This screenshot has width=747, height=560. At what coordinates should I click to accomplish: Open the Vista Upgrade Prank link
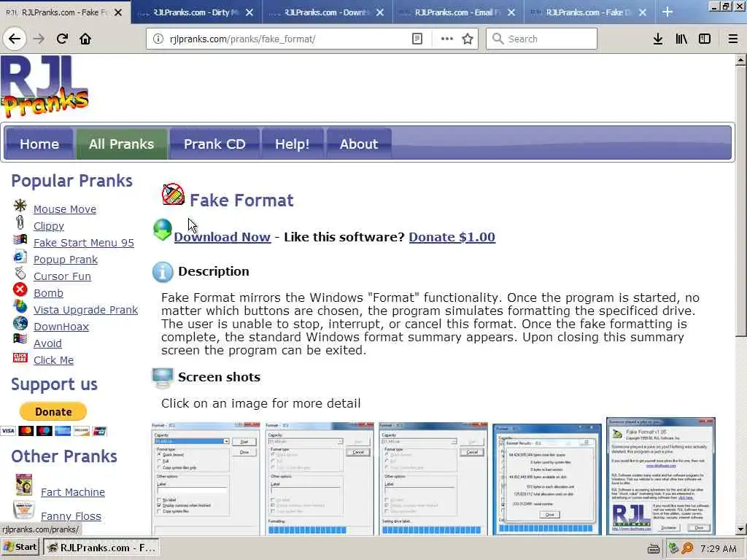click(85, 310)
